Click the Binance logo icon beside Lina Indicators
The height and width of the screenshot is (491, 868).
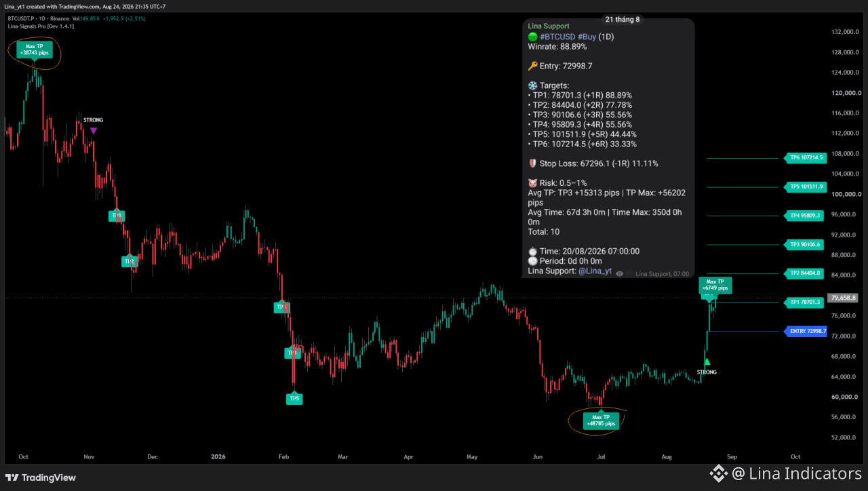pos(719,473)
